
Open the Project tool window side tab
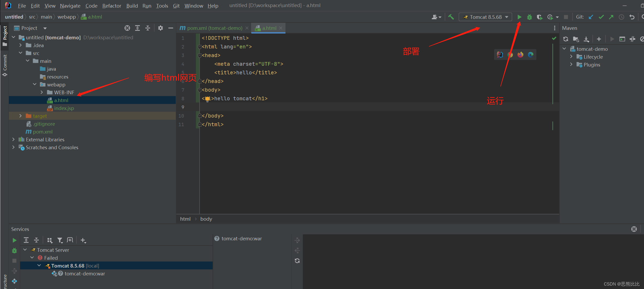[5, 36]
